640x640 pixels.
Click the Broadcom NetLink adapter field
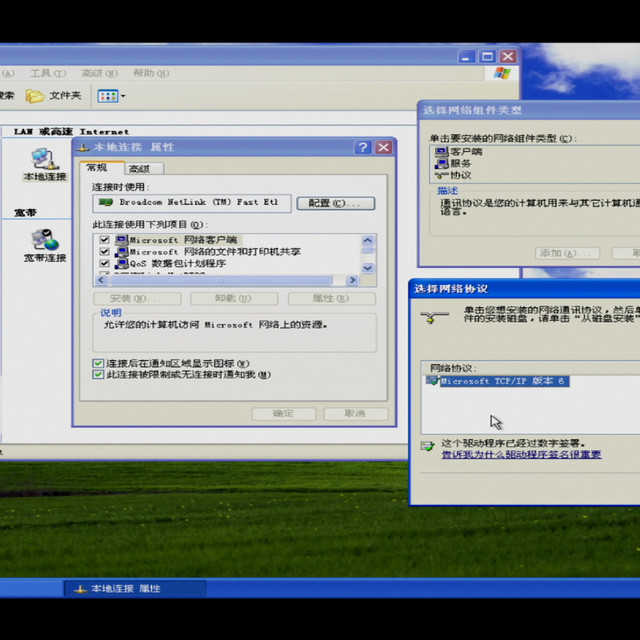192,203
